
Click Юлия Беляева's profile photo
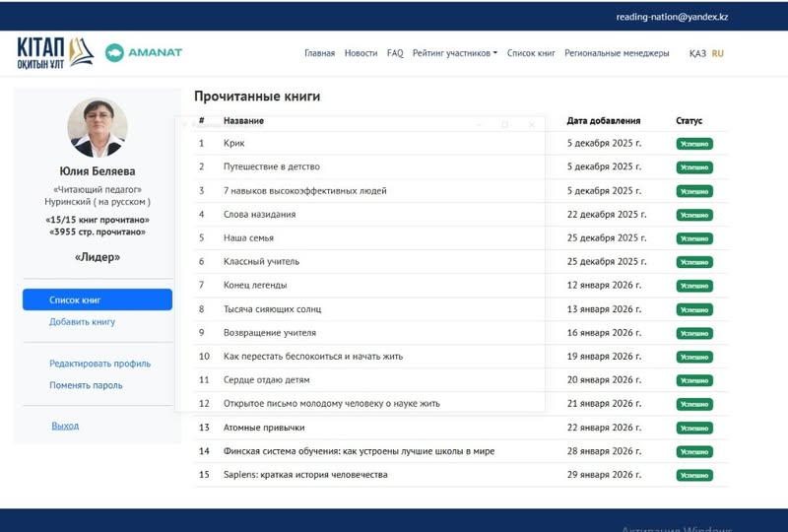[x=97, y=128]
